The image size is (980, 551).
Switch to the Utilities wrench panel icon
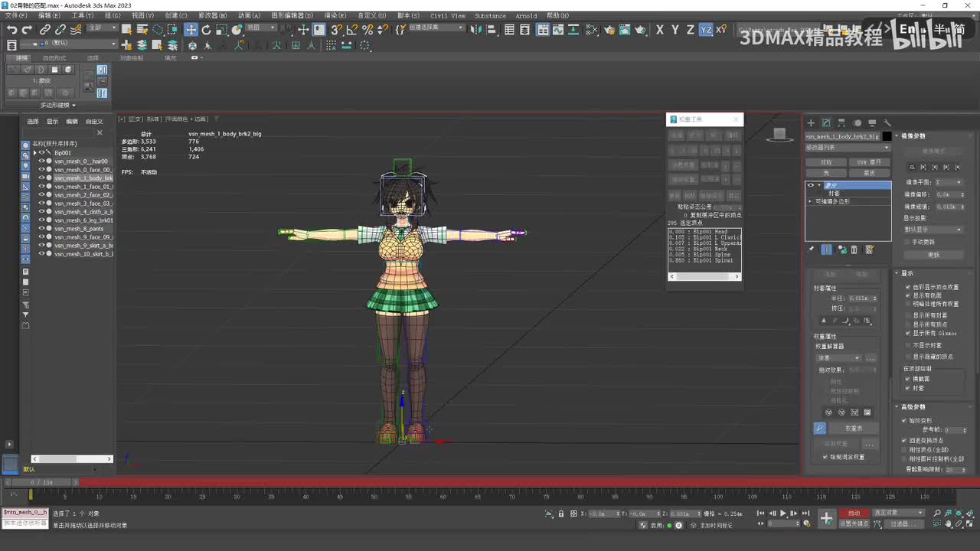click(887, 122)
